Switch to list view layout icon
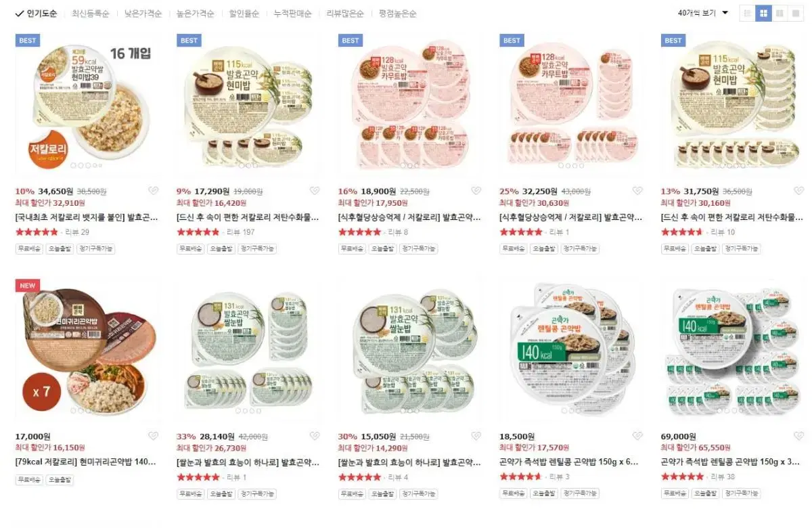812x528 pixels. coord(747,13)
